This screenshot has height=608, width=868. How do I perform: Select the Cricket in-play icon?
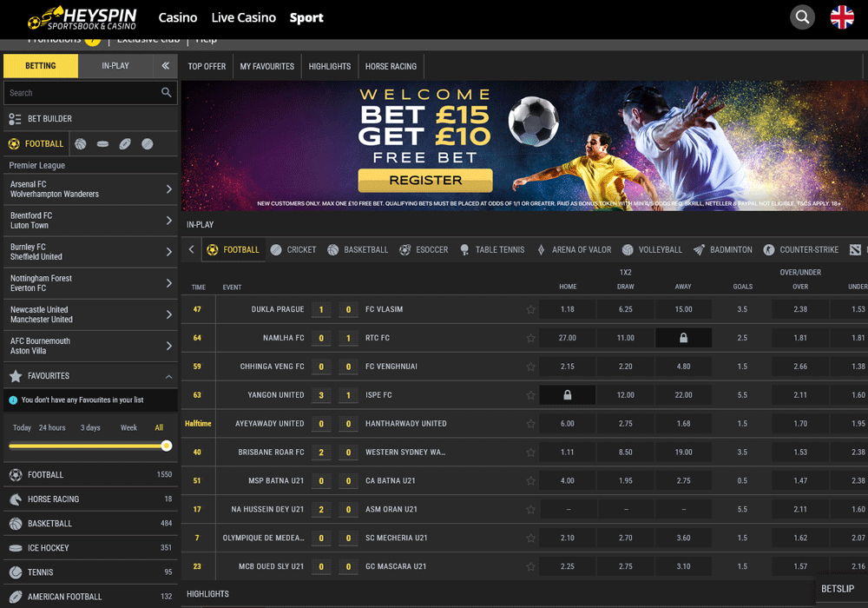click(x=276, y=250)
